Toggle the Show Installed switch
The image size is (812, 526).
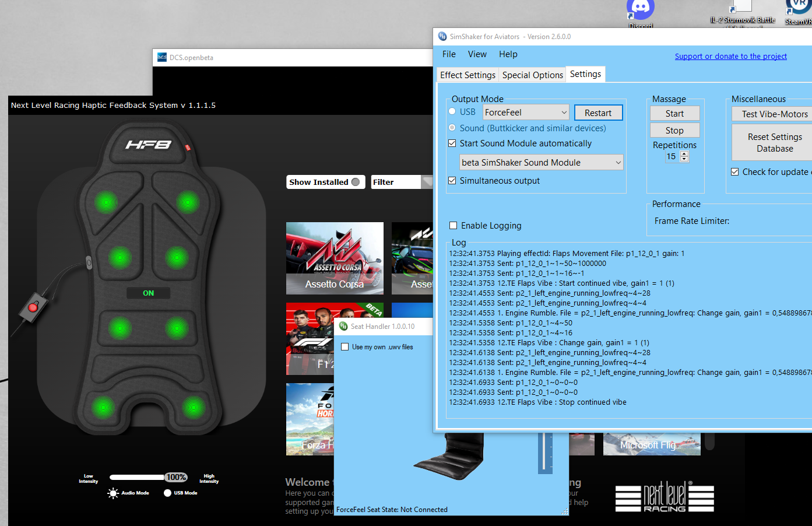pos(356,182)
